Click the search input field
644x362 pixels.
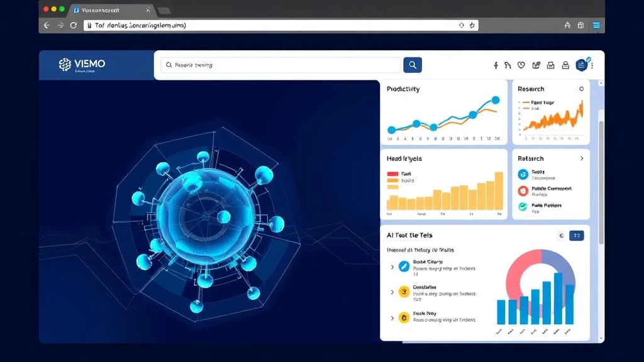tap(280, 65)
